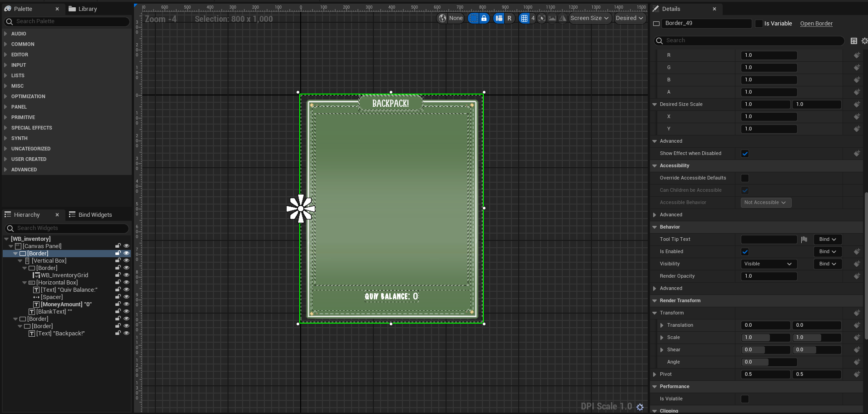Toggle grid snapping icon in toolbar
The height and width of the screenshot is (414, 868).
524,18
